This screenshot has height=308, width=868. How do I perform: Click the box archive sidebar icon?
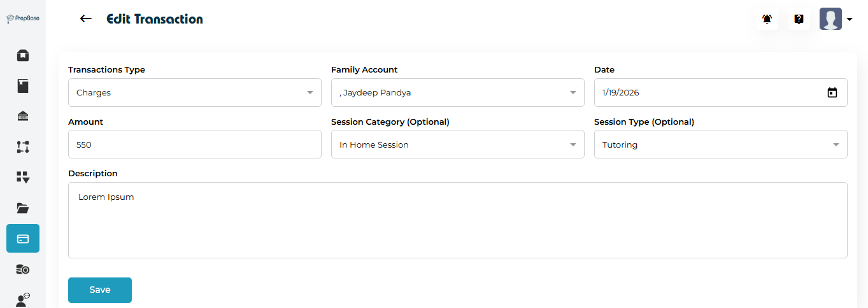tap(23, 55)
